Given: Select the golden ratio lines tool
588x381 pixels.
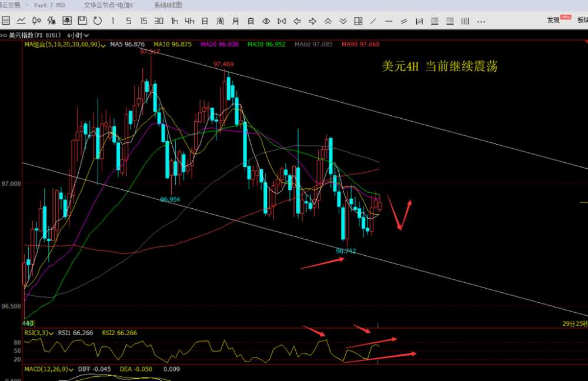Looking at the screenshot, I should click(435, 21).
